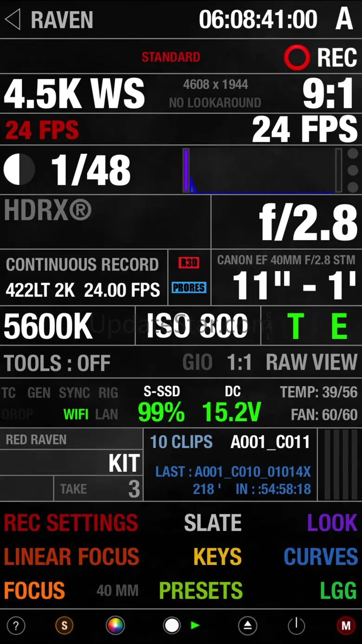Tap the red REC circle indicator
The height and width of the screenshot is (644, 362).
pos(297,58)
